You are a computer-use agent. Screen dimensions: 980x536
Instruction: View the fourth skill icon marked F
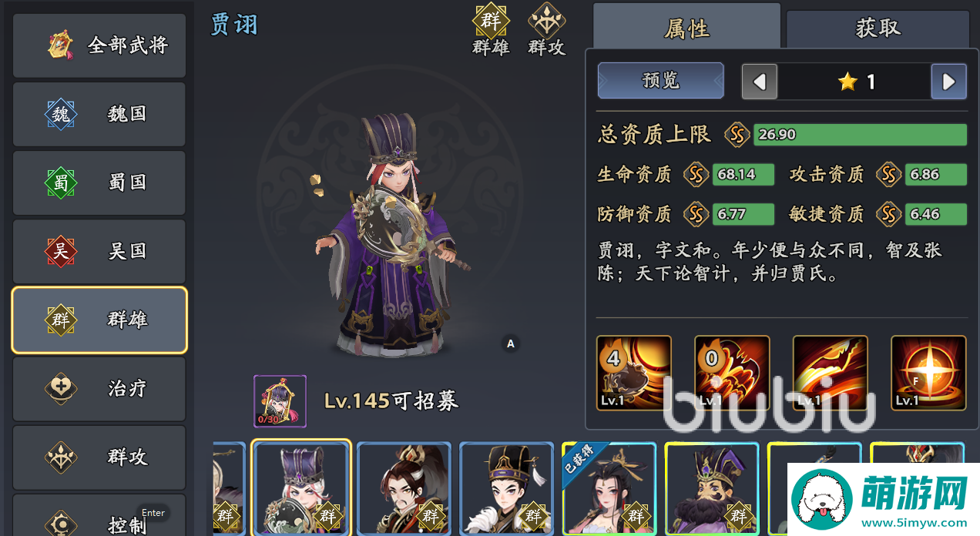click(928, 373)
